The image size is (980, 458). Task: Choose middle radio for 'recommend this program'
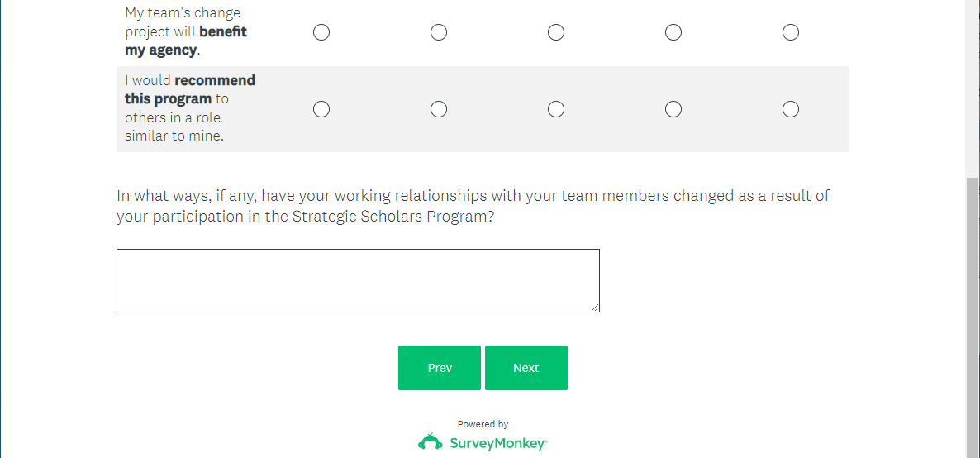click(x=556, y=109)
